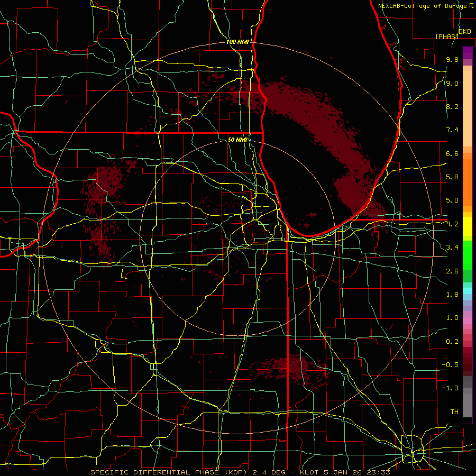Click the 9.0 value on the scale
The image size is (476, 476).
point(452,83)
